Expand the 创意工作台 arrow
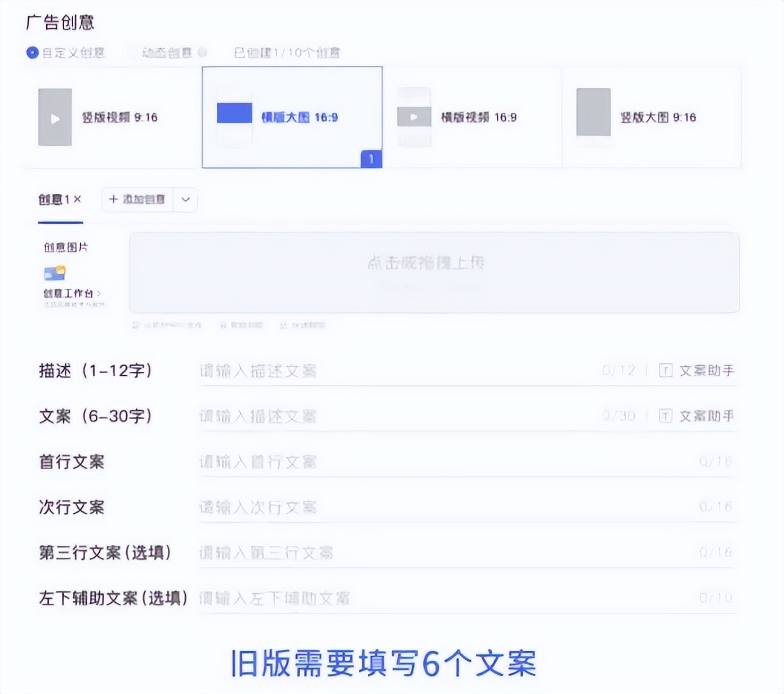 [x=99, y=293]
